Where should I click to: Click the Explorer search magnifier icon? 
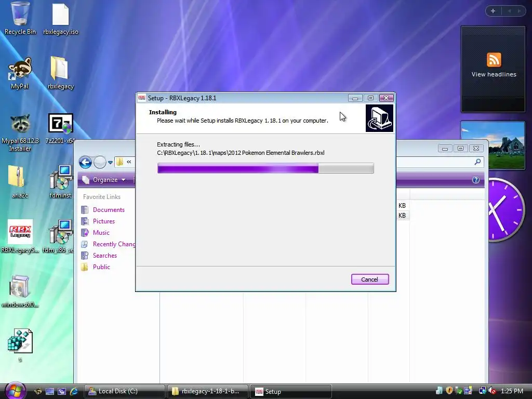click(478, 162)
